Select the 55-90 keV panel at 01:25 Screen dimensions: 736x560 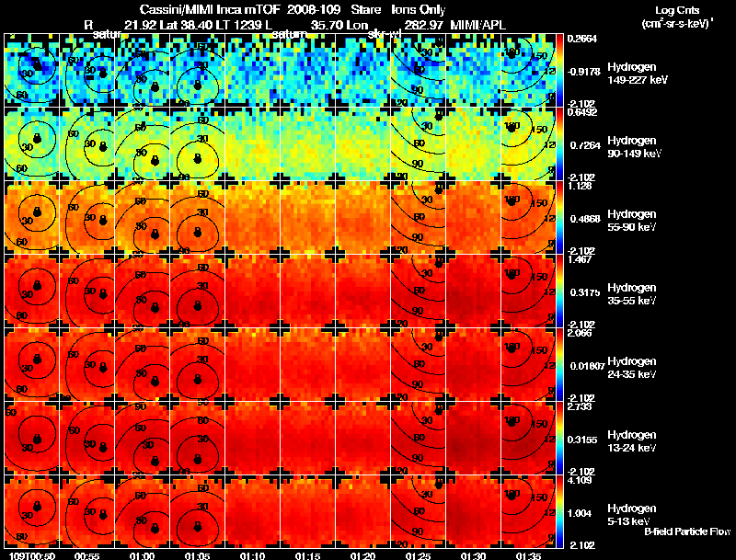pyautogui.click(x=419, y=218)
